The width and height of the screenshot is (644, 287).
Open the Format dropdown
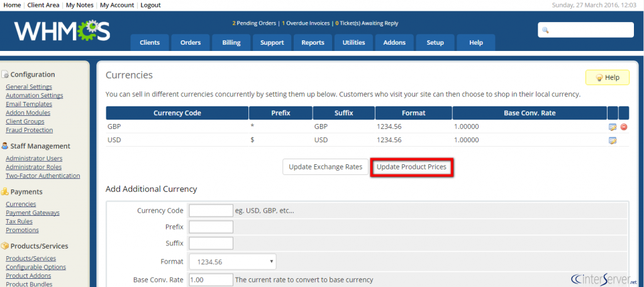click(x=233, y=261)
